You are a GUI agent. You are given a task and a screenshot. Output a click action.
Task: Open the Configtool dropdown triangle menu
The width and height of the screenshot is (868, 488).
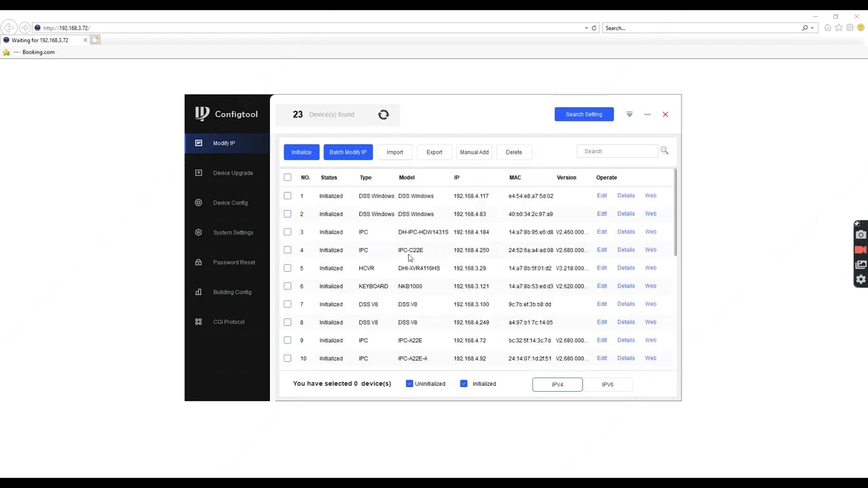click(x=629, y=115)
